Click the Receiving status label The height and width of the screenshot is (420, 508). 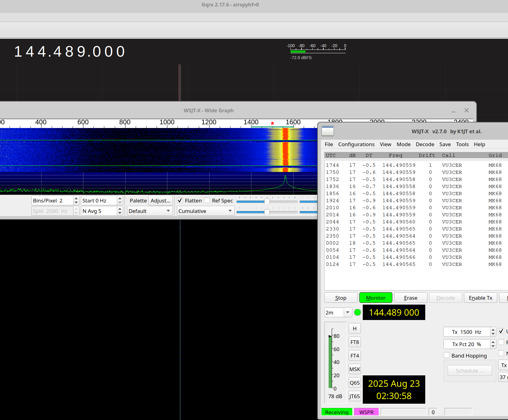[x=337, y=412]
